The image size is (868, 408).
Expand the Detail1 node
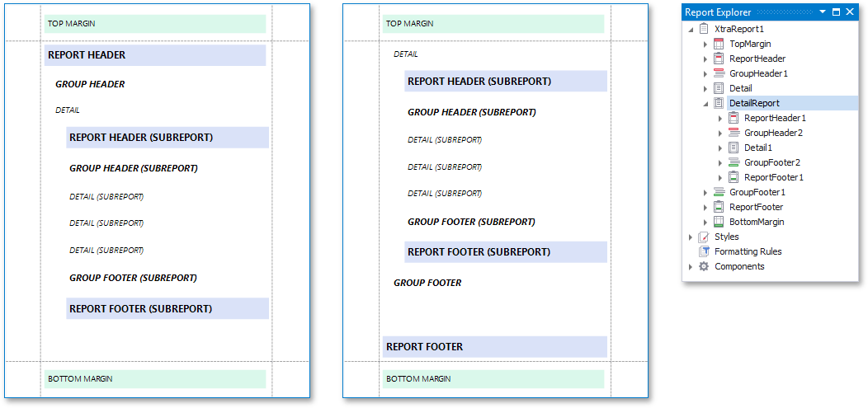click(720, 148)
